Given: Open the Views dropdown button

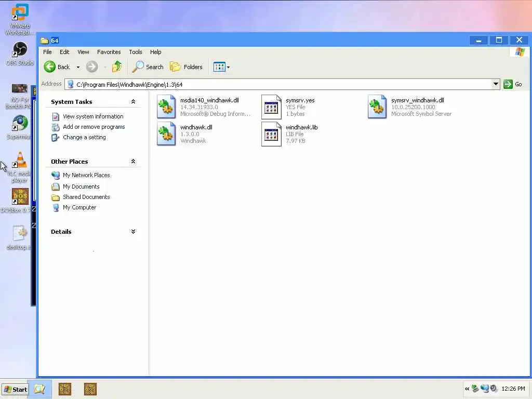Looking at the screenshot, I should tap(221, 67).
